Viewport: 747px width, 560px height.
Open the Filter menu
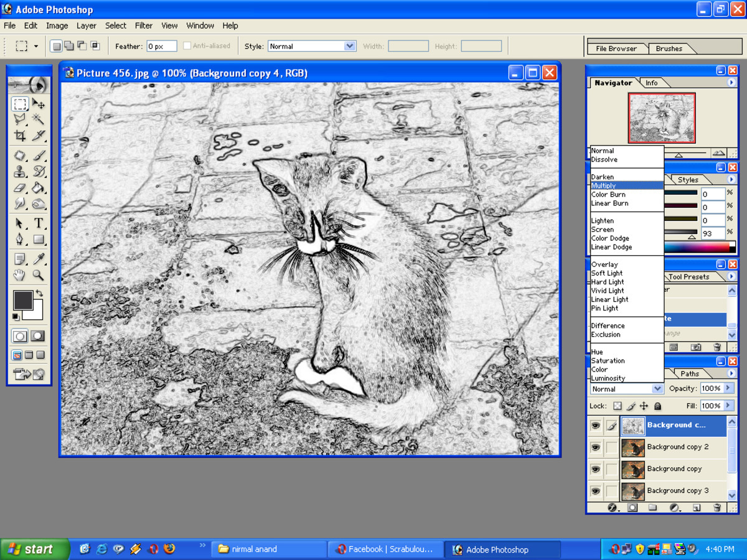144,26
